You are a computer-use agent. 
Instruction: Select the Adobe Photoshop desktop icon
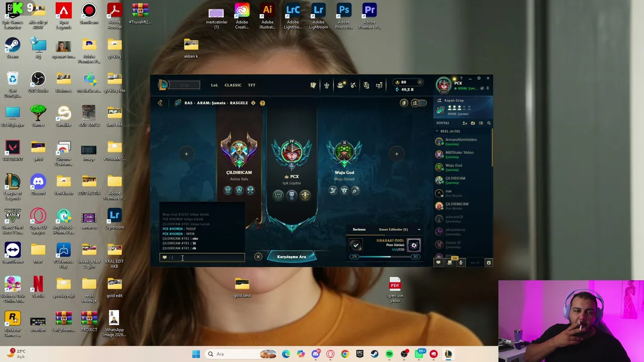(x=344, y=16)
